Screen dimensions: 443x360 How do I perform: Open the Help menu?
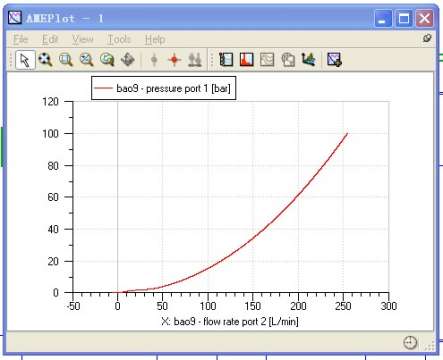[x=155, y=39]
